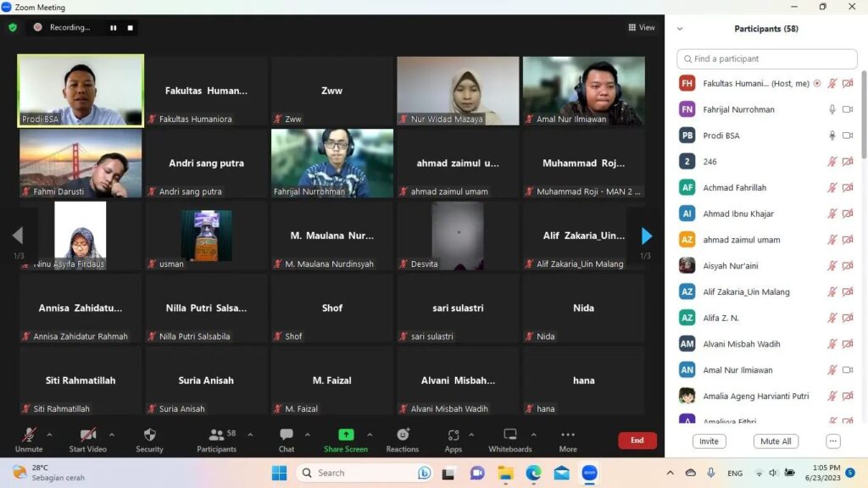Screen dimensions: 868x488
Task: Click the Find a participant search field
Action: (767, 59)
